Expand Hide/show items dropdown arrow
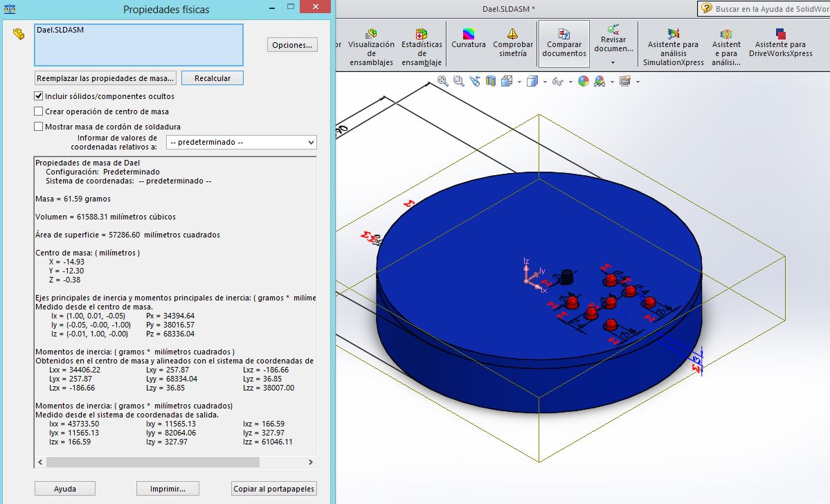Image resolution: width=830 pixels, height=504 pixels. coord(570,82)
